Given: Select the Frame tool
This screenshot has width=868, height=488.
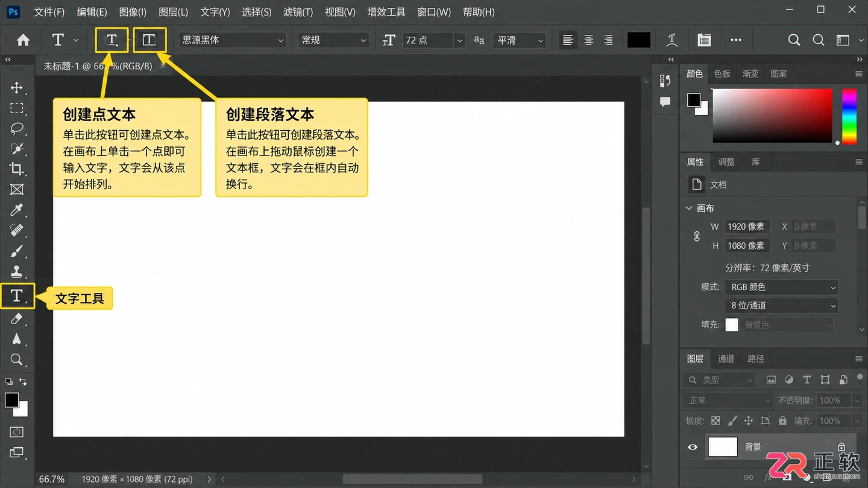Looking at the screenshot, I should click(17, 189).
